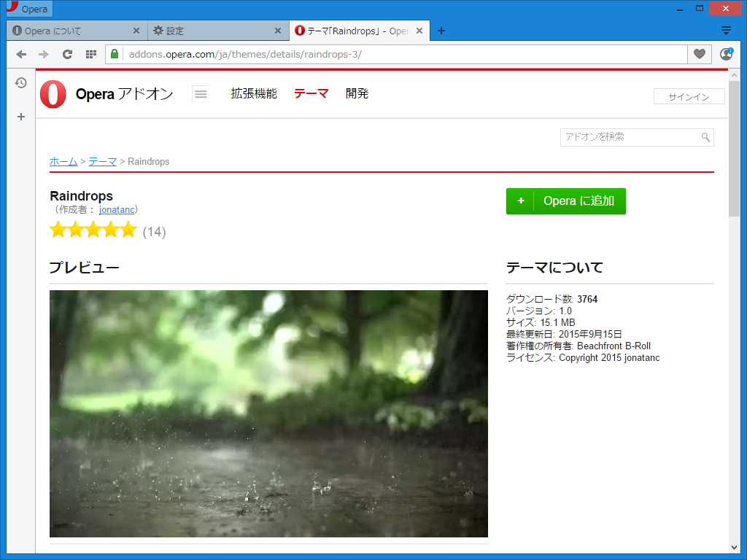Reload the current page
This screenshot has height=560, width=747.
click(67, 54)
